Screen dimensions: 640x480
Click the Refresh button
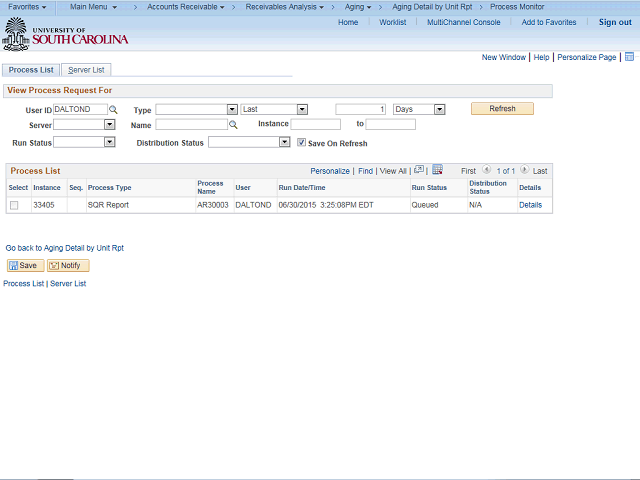coord(502,109)
